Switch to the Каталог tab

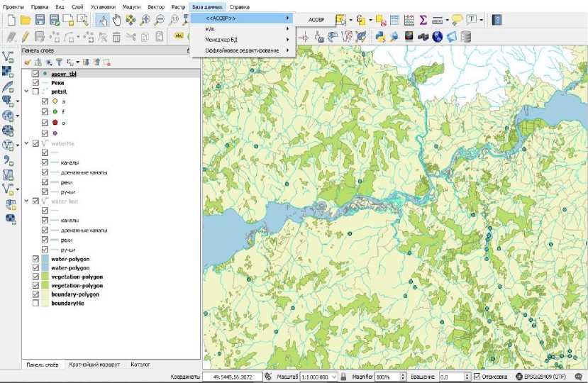coord(140,365)
